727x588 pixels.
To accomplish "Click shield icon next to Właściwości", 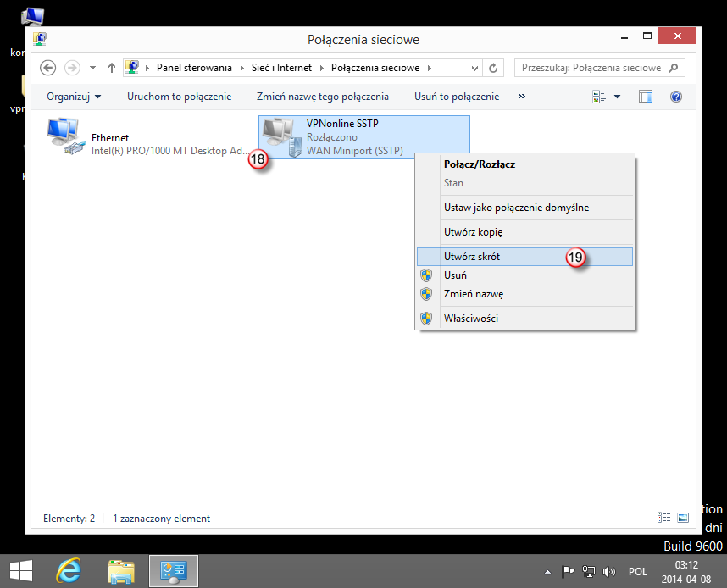I will pos(426,319).
